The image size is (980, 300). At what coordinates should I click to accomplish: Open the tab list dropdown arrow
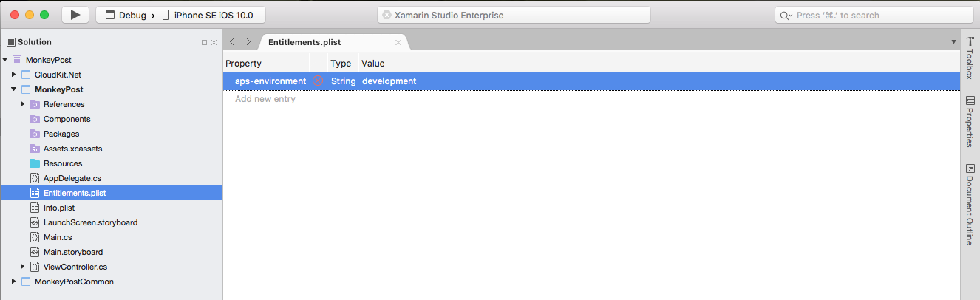point(953,42)
